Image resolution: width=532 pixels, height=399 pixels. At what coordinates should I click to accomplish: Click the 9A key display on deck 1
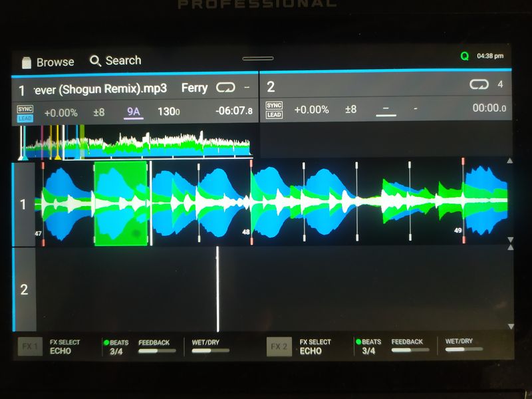pos(134,112)
